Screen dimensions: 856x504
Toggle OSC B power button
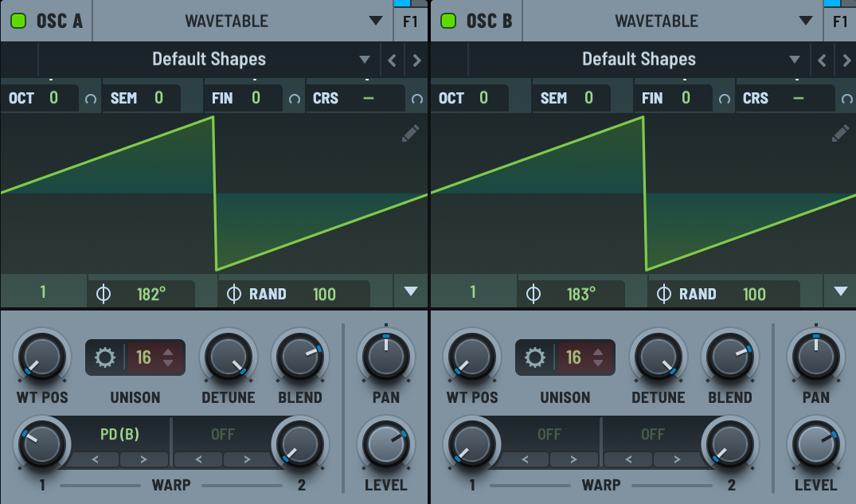[x=449, y=21]
